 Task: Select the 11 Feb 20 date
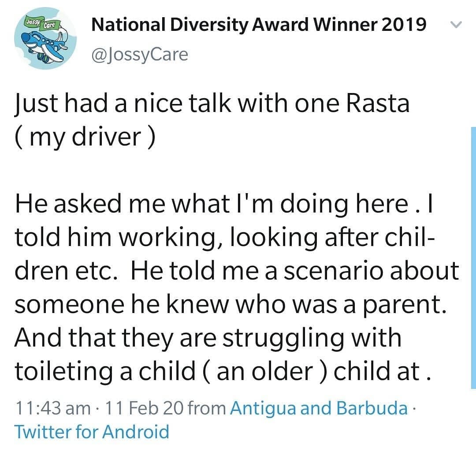pyautogui.click(x=144, y=408)
